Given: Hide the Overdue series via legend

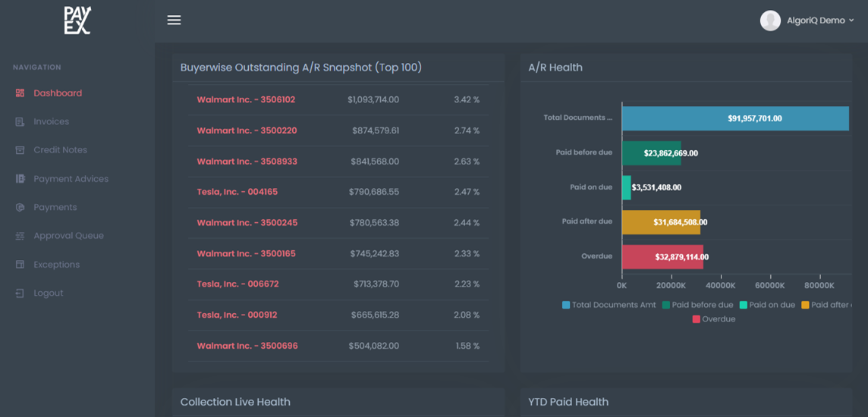Looking at the screenshot, I should [x=713, y=319].
